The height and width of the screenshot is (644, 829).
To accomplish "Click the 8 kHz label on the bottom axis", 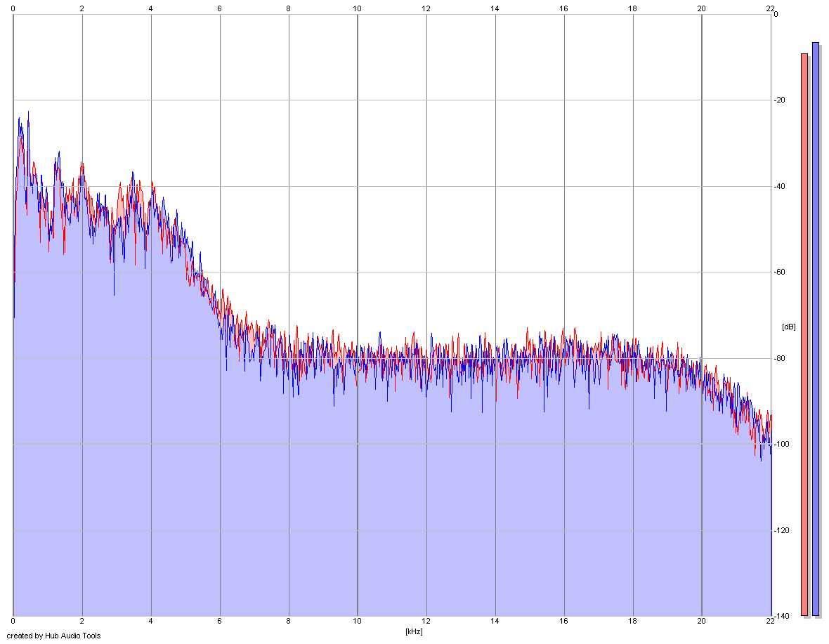I will [288, 622].
